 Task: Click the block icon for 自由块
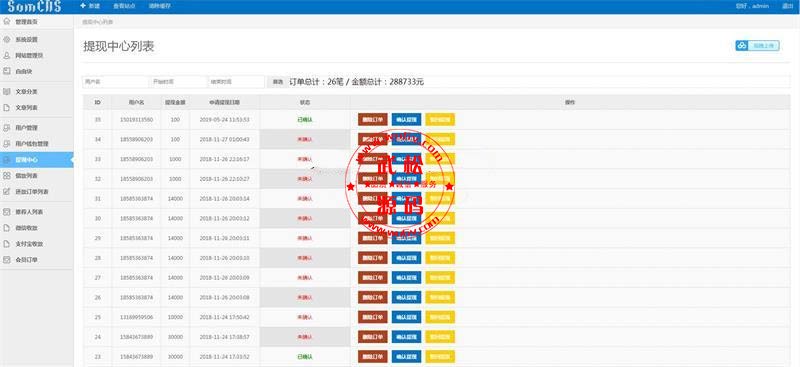[6, 71]
